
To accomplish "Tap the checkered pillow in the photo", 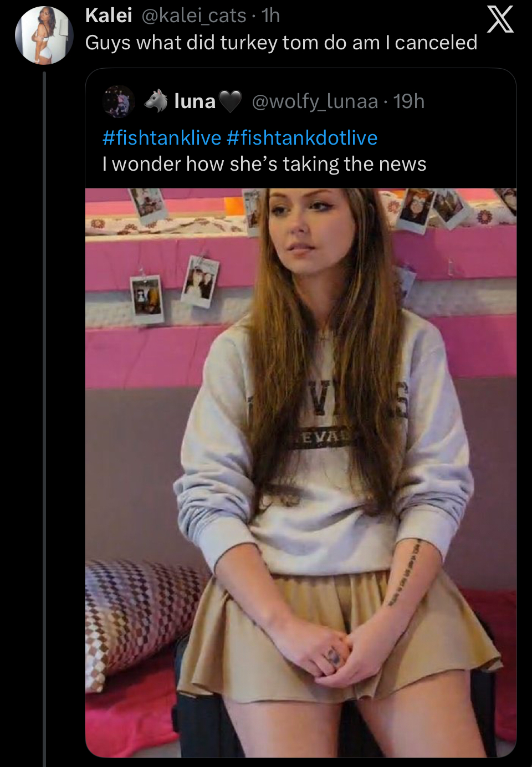I will [141, 615].
